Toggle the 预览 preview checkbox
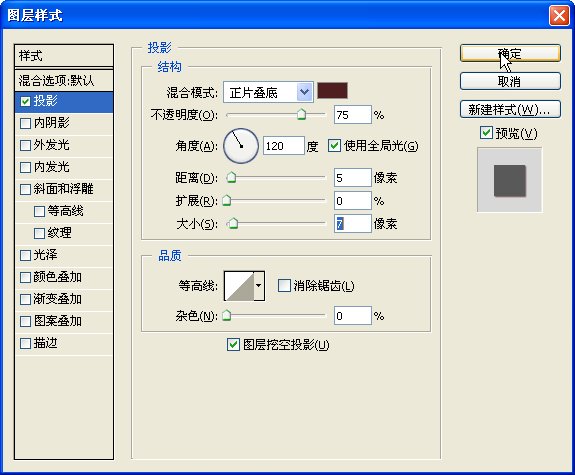 (486, 133)
